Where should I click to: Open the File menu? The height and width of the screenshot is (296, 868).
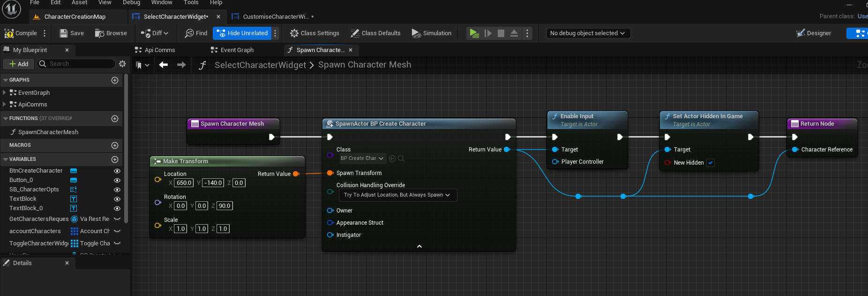coord(35,2)
